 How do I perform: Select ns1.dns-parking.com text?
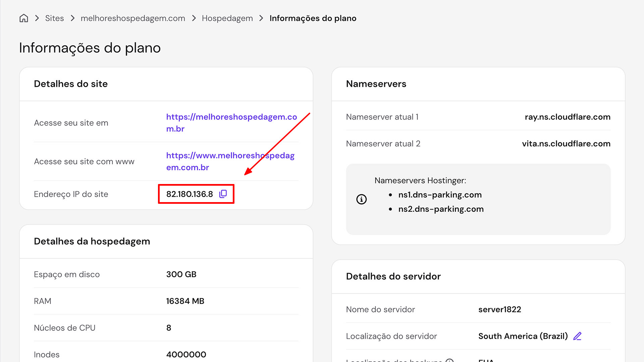pyautogui.click(x=440, y=195)
